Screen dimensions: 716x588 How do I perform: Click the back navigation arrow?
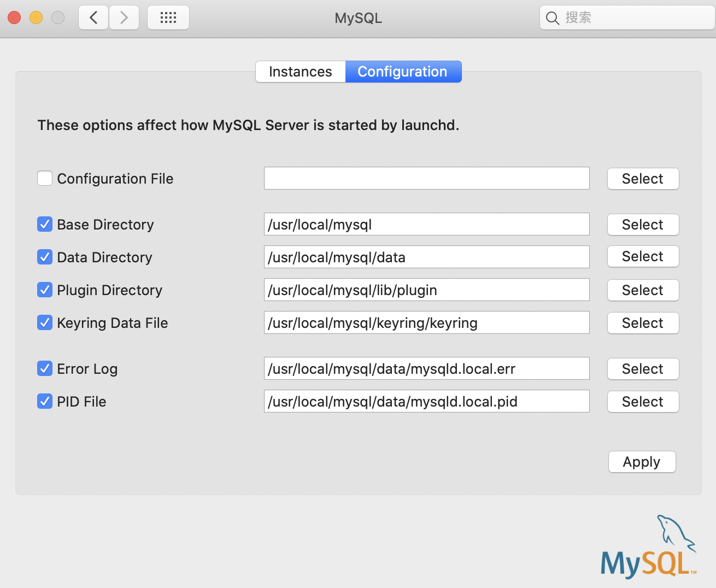(x=93, y=18)
